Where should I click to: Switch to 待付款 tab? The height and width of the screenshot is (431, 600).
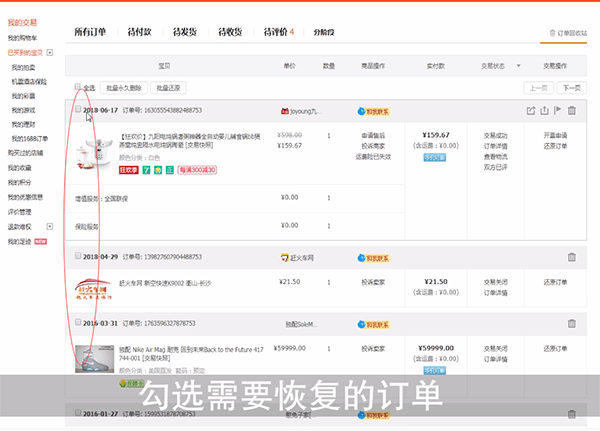point(139,33)
